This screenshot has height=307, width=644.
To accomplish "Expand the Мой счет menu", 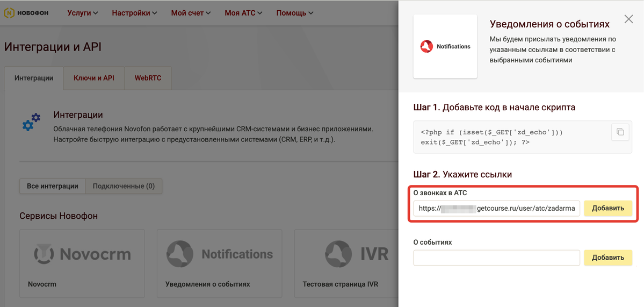I will [x=191, y=13].
